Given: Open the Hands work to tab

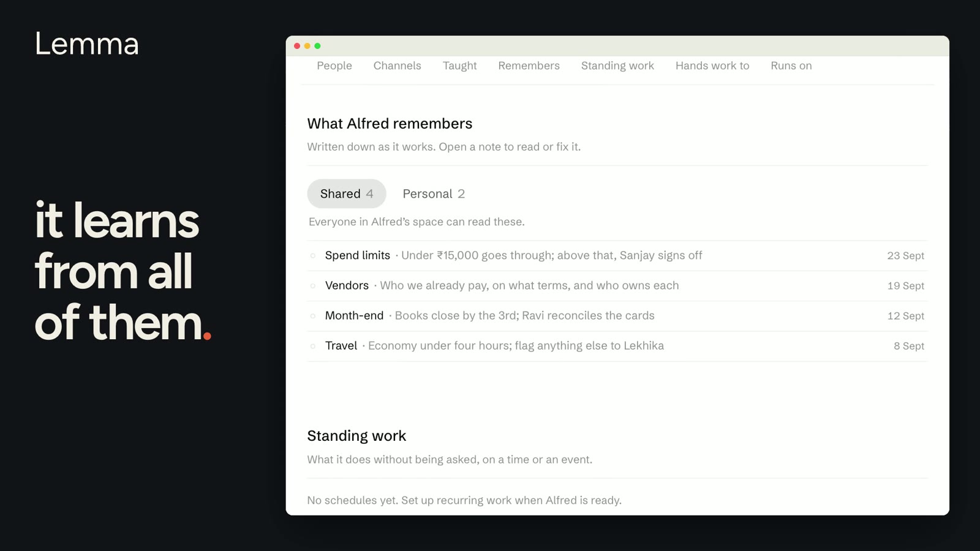Looking at the screenshot, I should 712,66.
